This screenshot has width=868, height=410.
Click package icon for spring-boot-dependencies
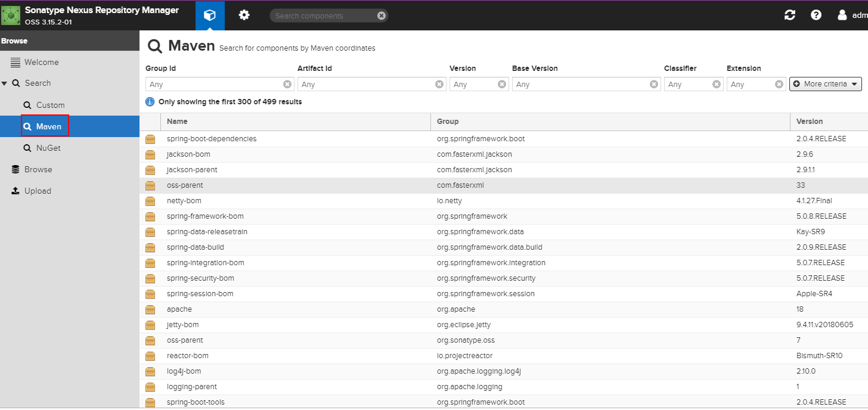tap(150, 139)
